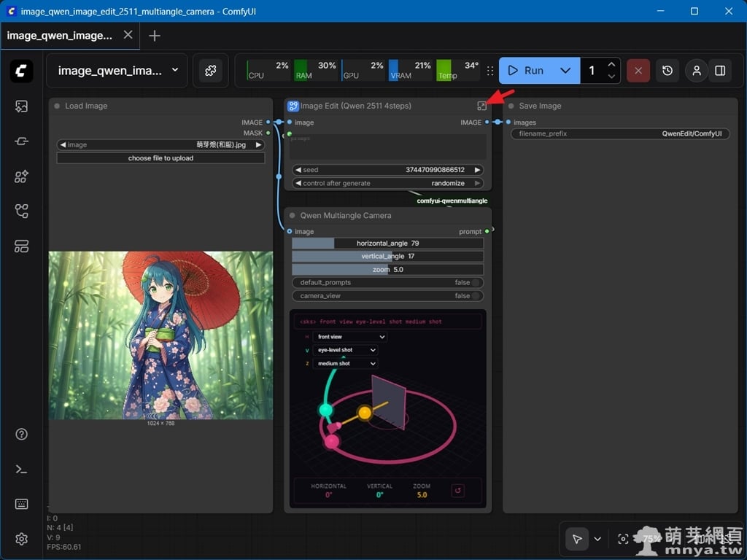Click the ComfyUI Manager puzzle icon
Viewport: 747px width, 560px height.
click(210, 71)
